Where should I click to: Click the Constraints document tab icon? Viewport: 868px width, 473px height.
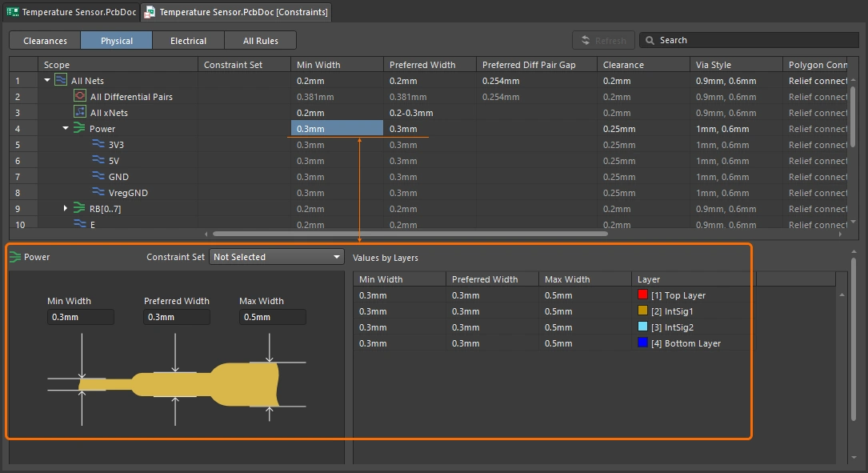[150, 12]
